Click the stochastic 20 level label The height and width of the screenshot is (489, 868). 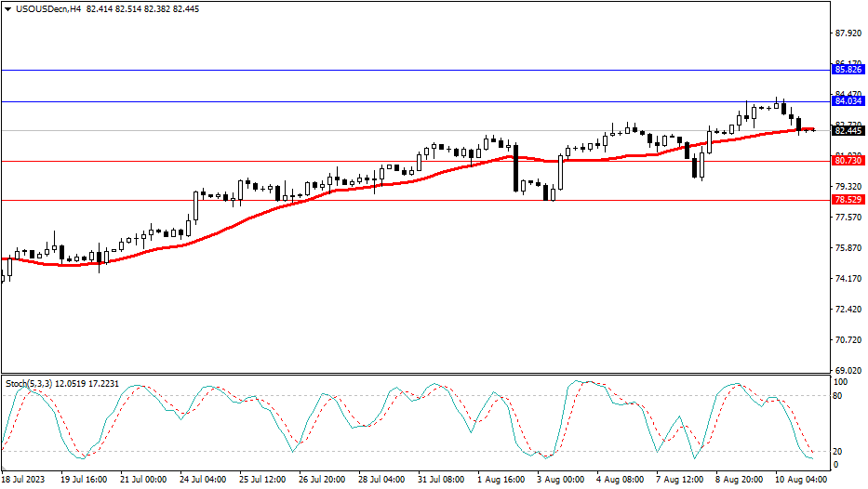838,452
